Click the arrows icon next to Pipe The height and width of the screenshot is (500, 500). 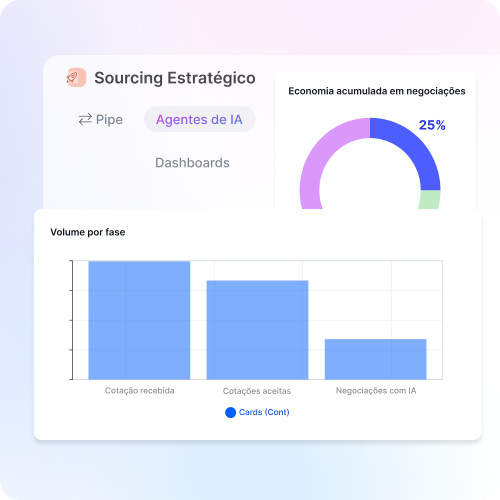85,119
